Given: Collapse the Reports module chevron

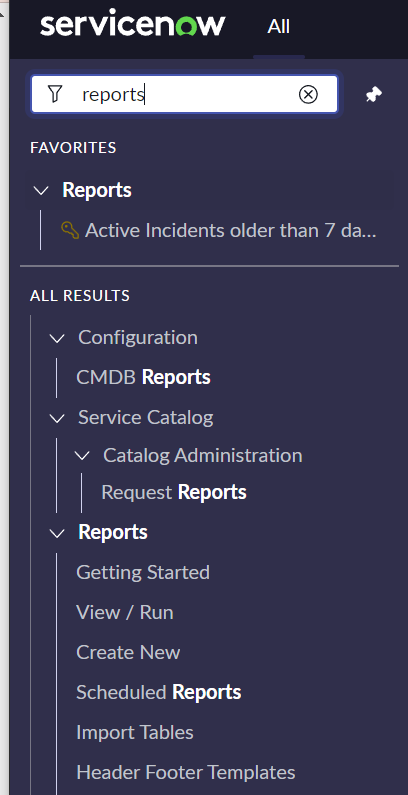Looking at the screenshot, I should 57,533.
